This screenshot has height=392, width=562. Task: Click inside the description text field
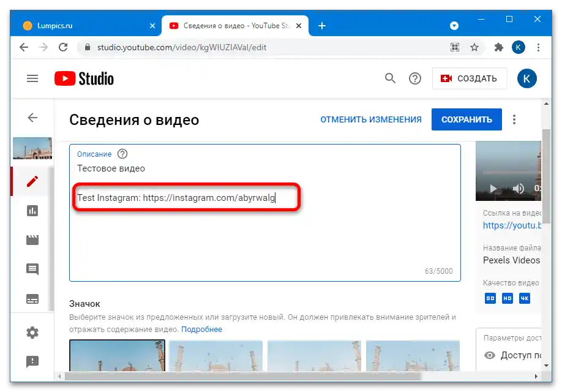click(265, 213)
